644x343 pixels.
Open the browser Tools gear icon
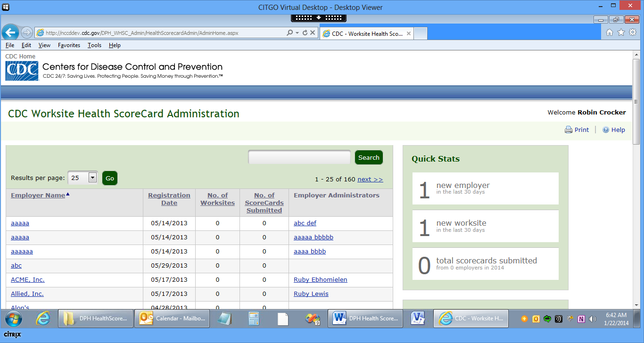click(633, 33)
